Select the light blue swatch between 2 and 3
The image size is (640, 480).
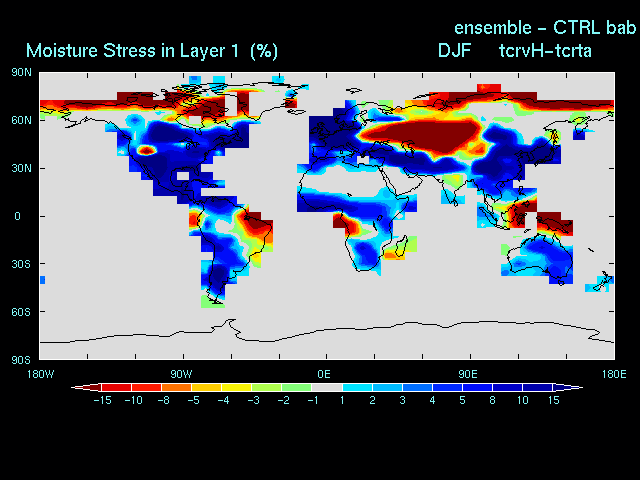387,387
